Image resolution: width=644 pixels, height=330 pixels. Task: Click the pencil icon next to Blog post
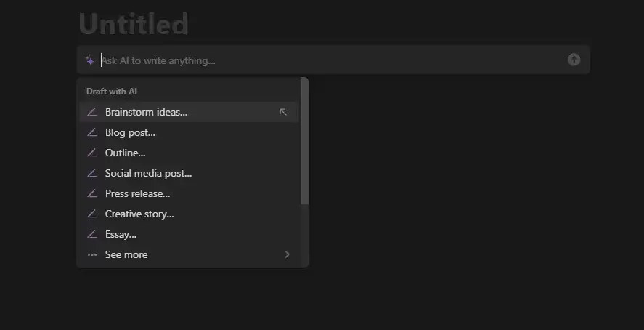pos(92,132)
